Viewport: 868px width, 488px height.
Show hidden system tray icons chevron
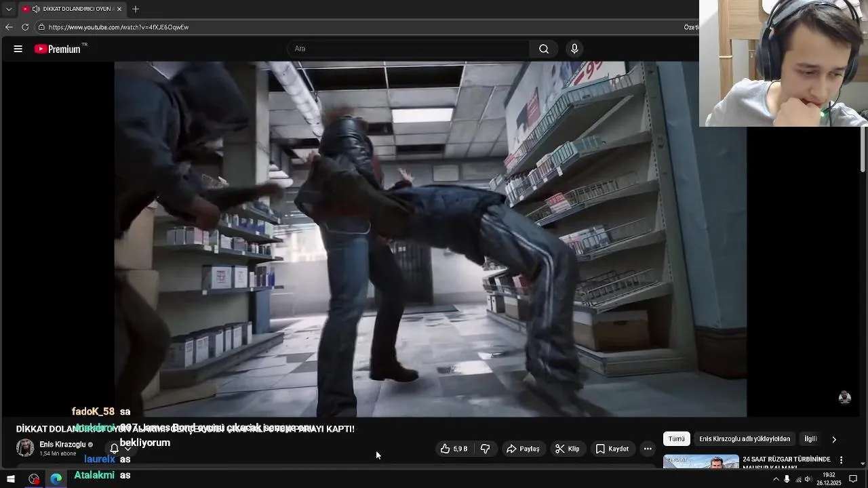click(776, 479)
